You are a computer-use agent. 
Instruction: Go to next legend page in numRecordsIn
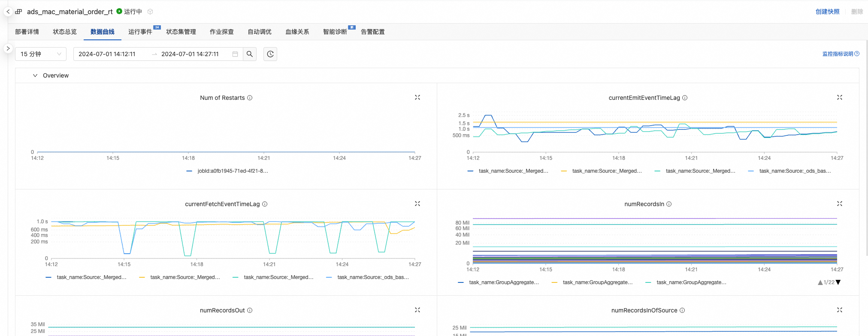[x=838, y=282]
